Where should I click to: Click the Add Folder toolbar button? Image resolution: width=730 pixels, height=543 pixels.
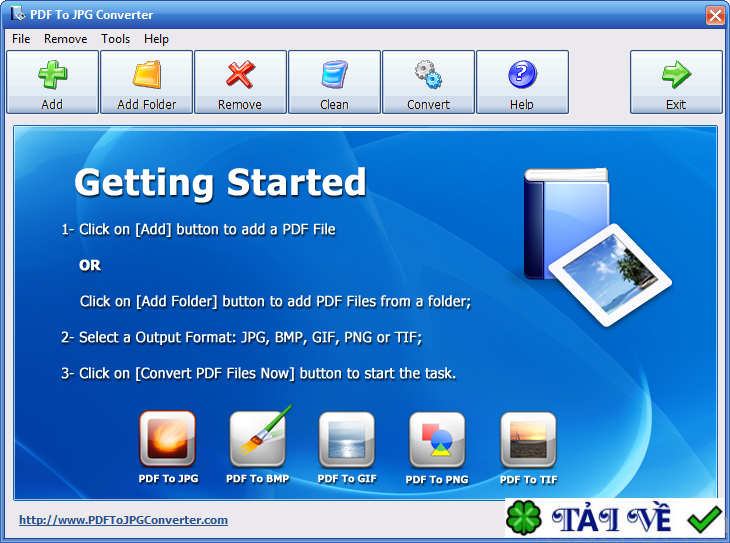point(147,82)
